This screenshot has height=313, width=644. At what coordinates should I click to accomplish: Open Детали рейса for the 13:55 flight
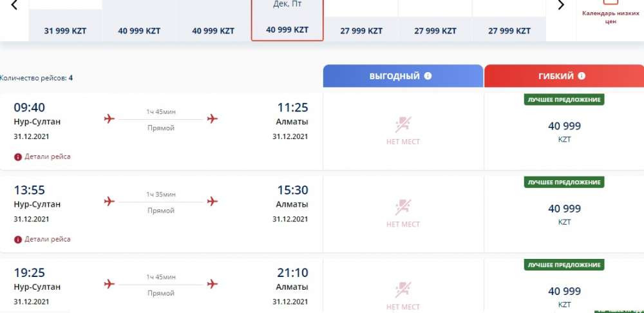[x=47, y=239]
